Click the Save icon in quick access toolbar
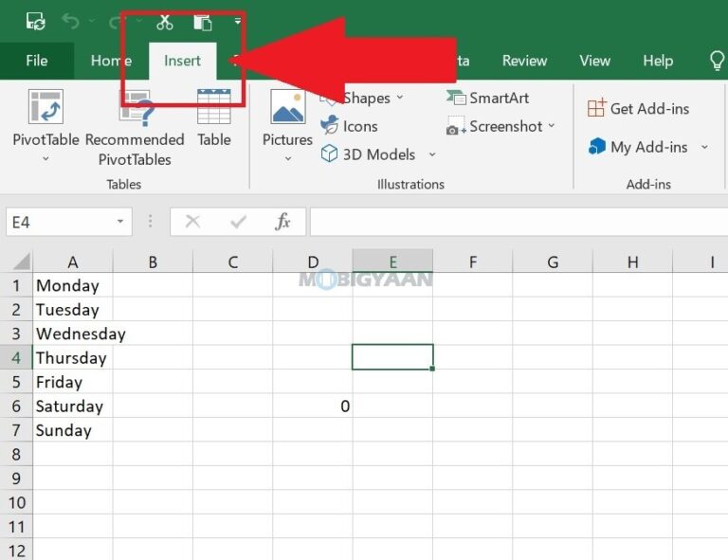The height and width of the screenshot is (560, 728). point(35,21)
